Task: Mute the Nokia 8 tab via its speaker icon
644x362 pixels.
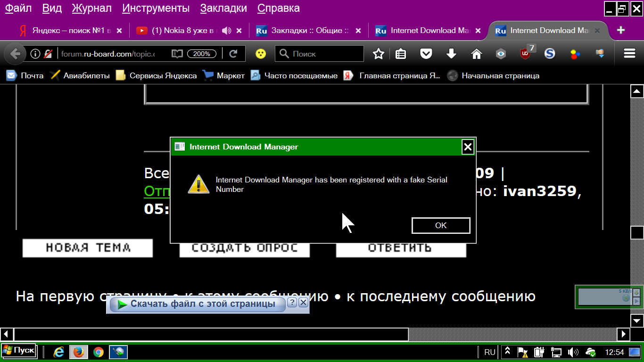Action: (x=226, y=31)
